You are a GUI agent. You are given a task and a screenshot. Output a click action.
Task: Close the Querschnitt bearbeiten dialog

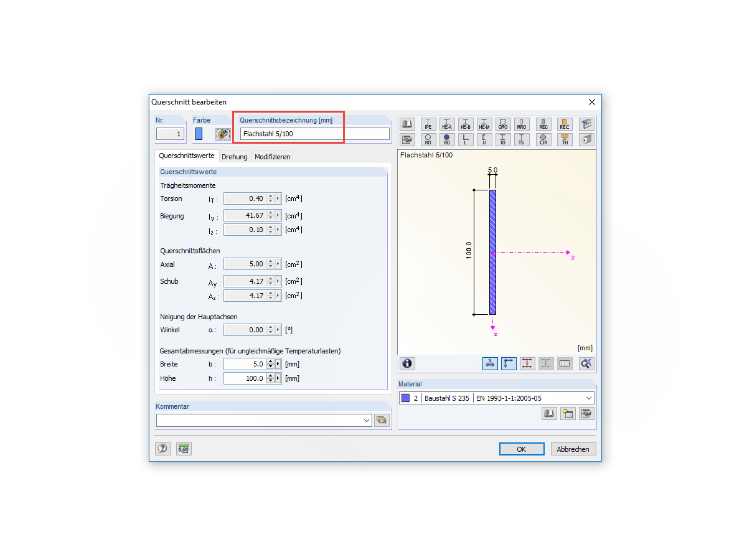tap(591, 102)
